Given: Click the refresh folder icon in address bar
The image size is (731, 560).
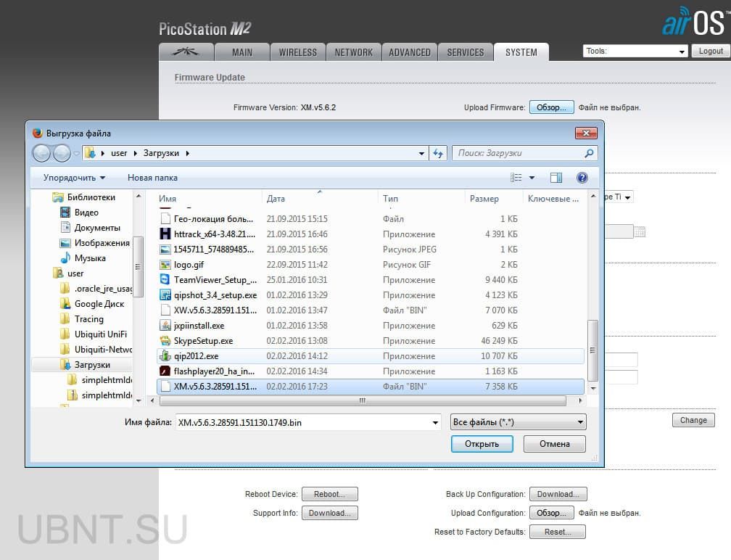Looking at the screenshot, I should (x=438, y=153).
